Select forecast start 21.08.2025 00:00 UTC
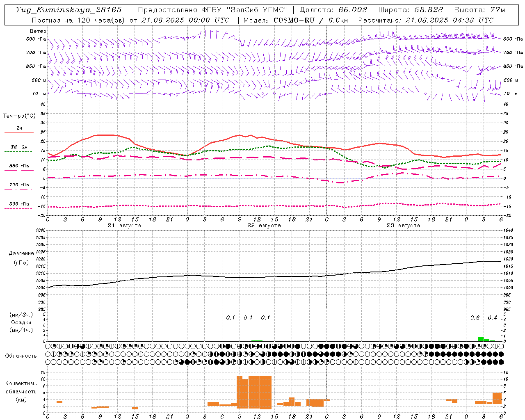The height and width of the screenshot is (420, 525). pyautogui.click(x=185, y=20)
